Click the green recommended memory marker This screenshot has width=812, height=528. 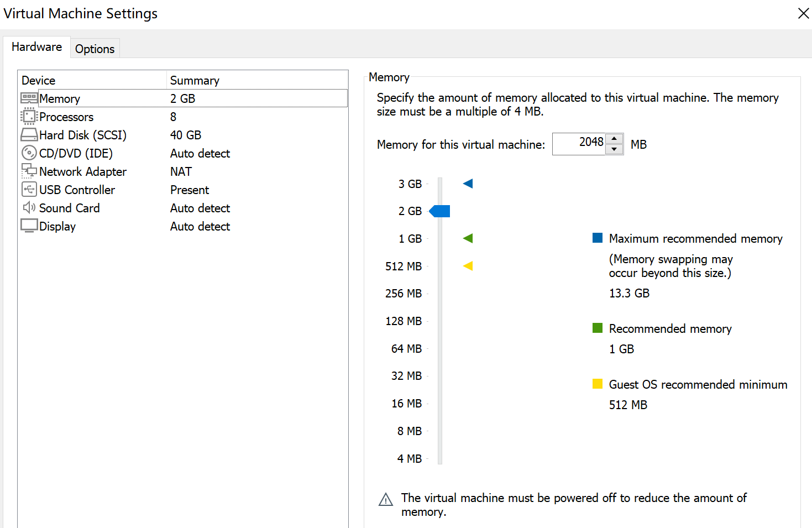coord(468,238)
